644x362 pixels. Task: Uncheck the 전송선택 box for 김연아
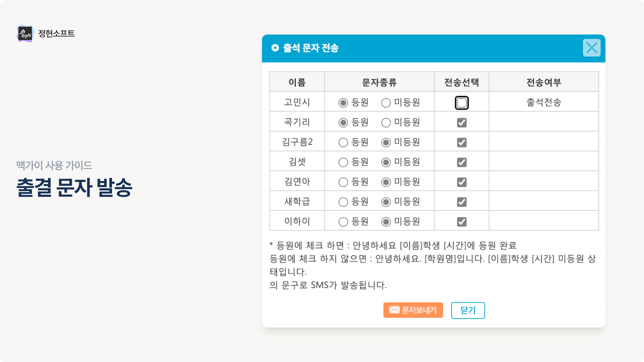[x=462, y=182]
